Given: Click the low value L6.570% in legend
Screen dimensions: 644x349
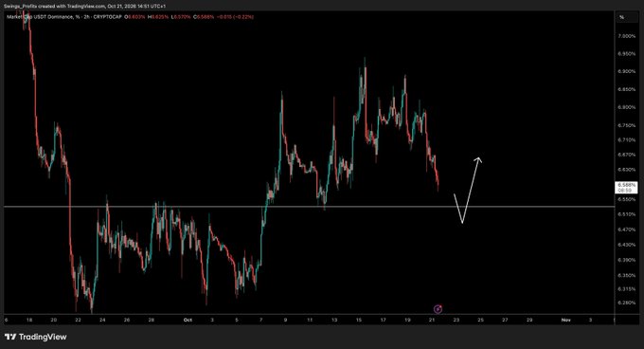Looking at the screenshot, I should click(x=181, y=17).
